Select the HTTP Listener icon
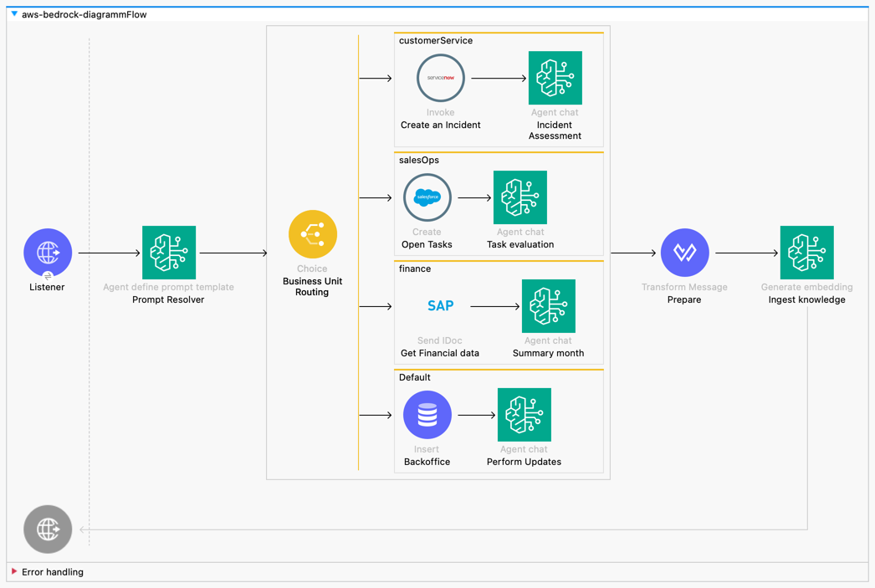Viewport: 875px width, 588px height. (x=48, y=252)
